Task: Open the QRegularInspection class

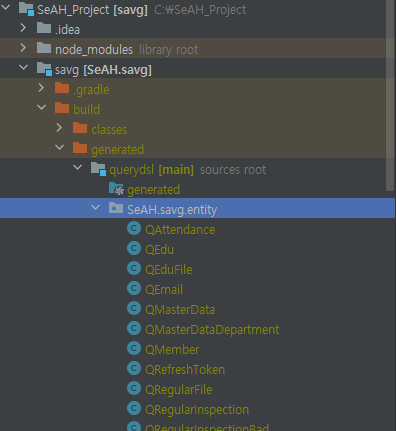Action: (197, 410)
